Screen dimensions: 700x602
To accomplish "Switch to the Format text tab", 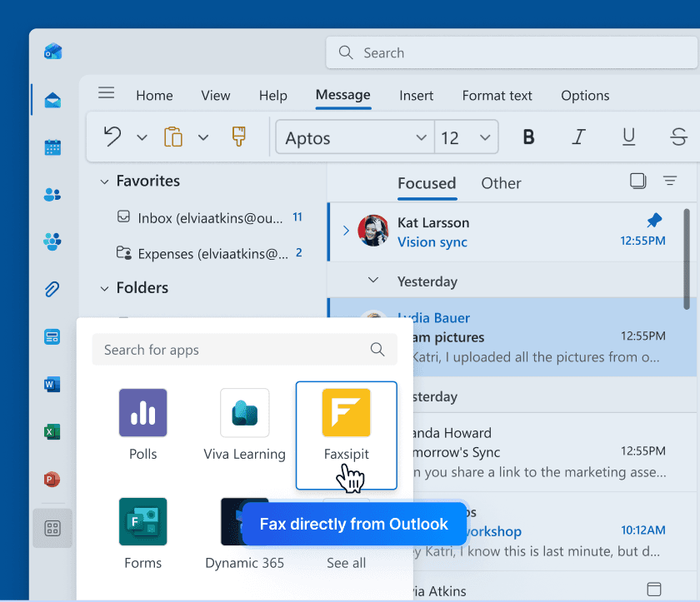I will tap(497, 96).
